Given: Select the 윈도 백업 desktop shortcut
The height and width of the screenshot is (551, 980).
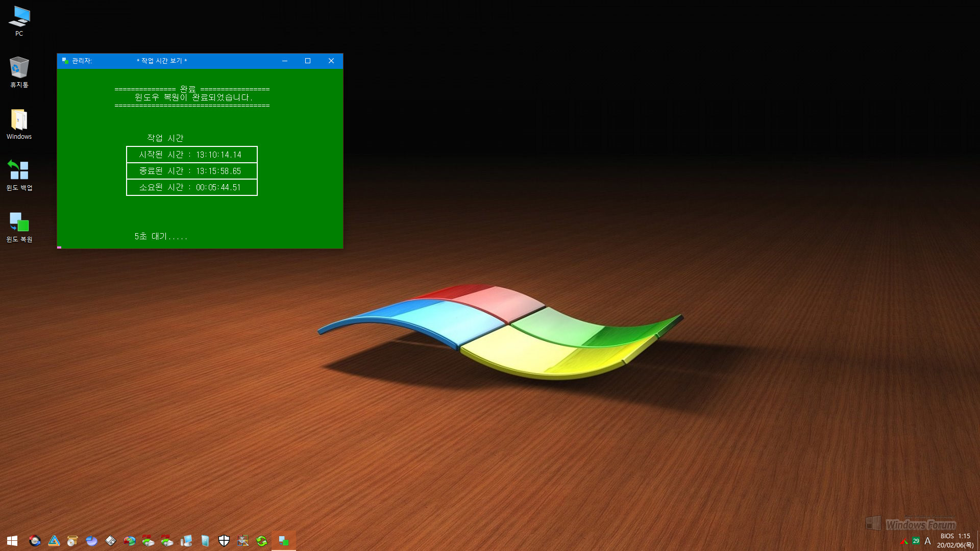Looking at the screenshot, I should (x=19, y=175).
